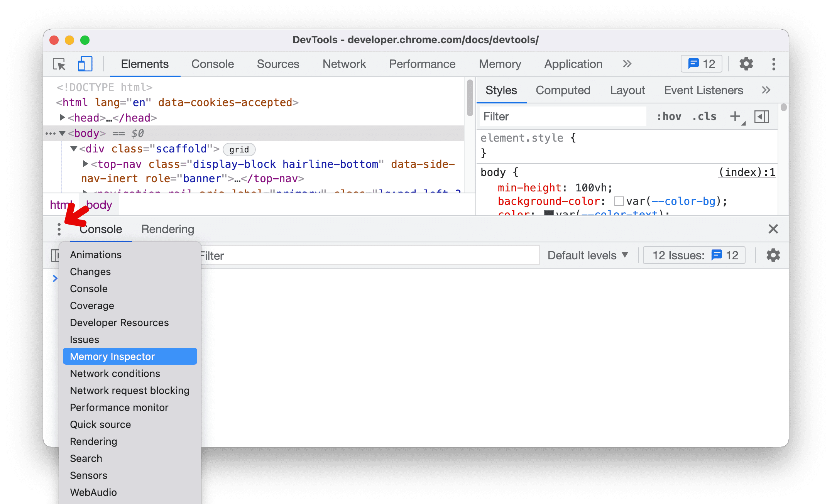This screenshot has width=832, height=504.
Task: Select the inspect element icon
Action: pyautogui.click(x=60, y=64)
